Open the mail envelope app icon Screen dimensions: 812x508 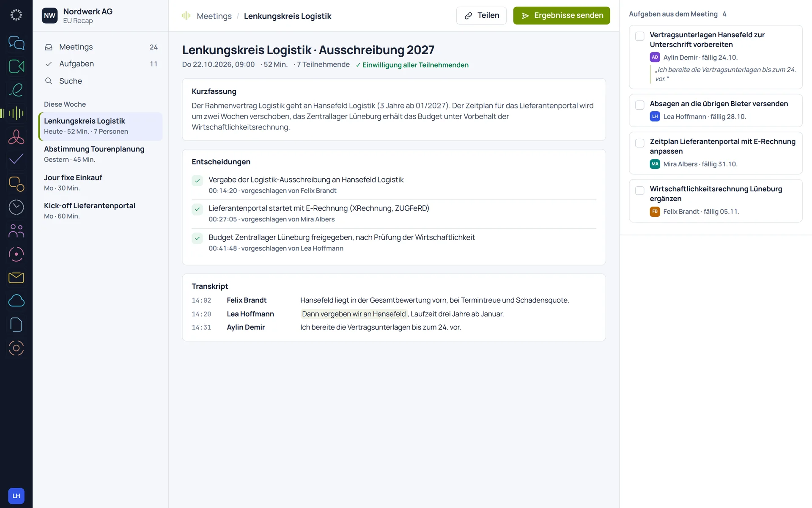point(16,278)
